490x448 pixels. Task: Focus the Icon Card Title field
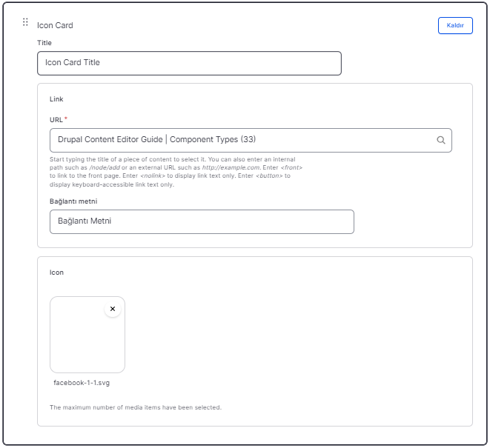coord(189,63)
